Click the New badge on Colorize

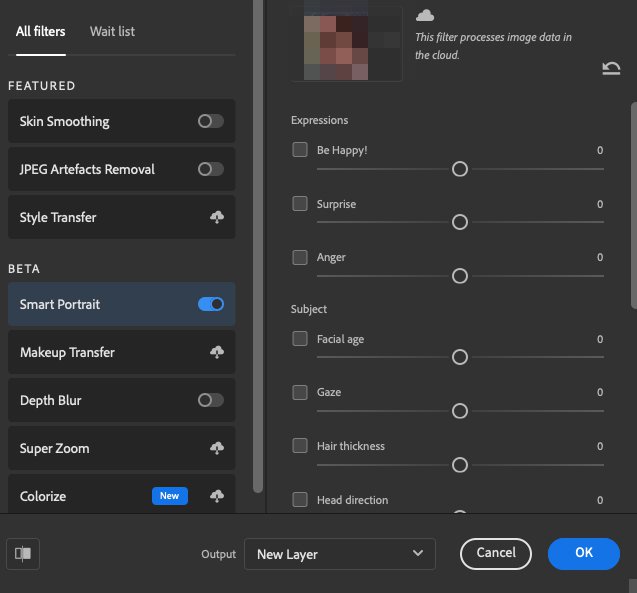[x=169, y=496]
